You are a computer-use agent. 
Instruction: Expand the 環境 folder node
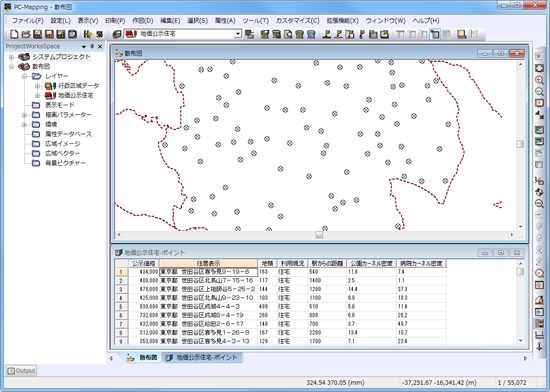coord(25,124)
